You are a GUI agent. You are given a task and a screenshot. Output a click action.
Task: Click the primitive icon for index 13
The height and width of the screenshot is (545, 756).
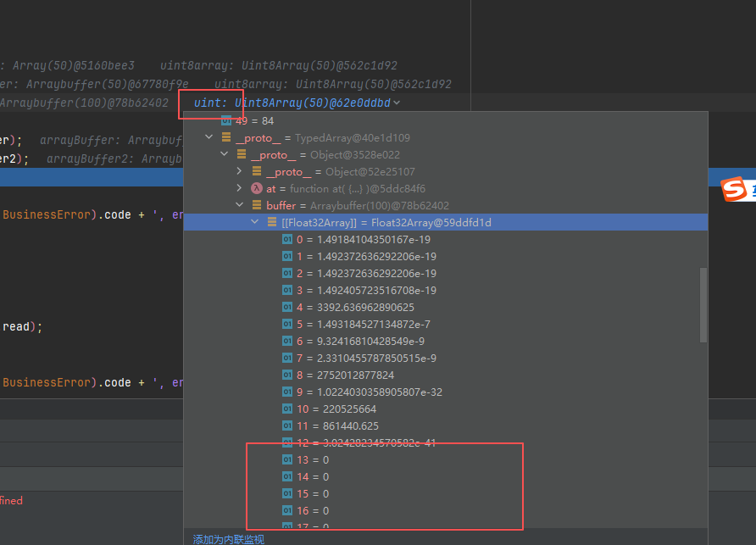point(287,459)
